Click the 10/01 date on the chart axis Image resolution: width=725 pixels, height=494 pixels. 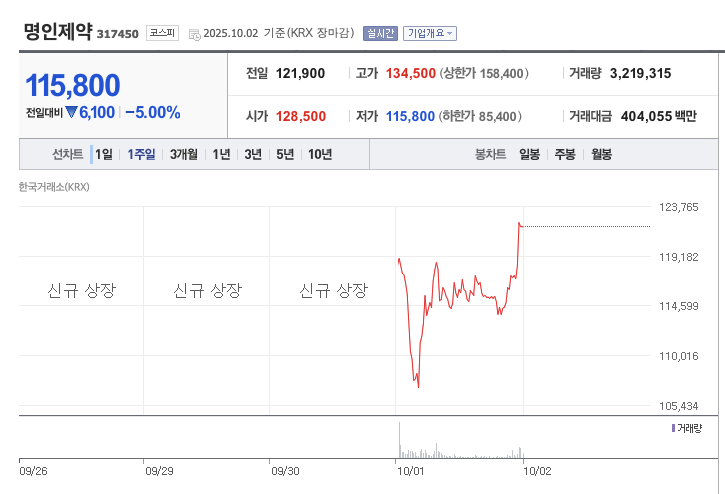click(412, 468)
